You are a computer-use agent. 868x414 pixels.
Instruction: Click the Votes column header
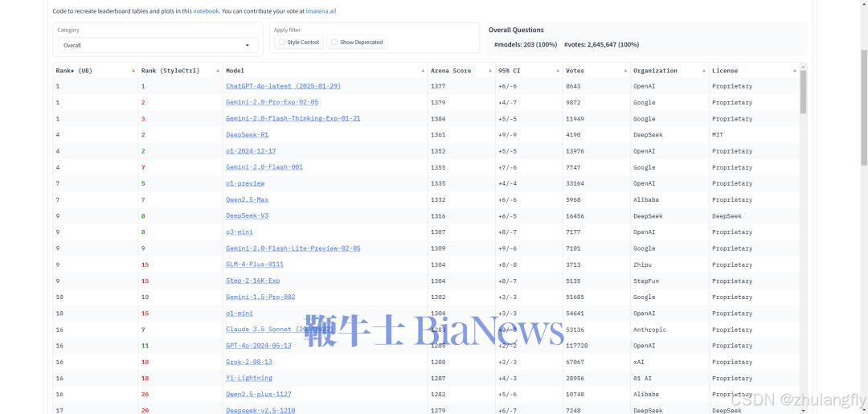pos(575,71)
